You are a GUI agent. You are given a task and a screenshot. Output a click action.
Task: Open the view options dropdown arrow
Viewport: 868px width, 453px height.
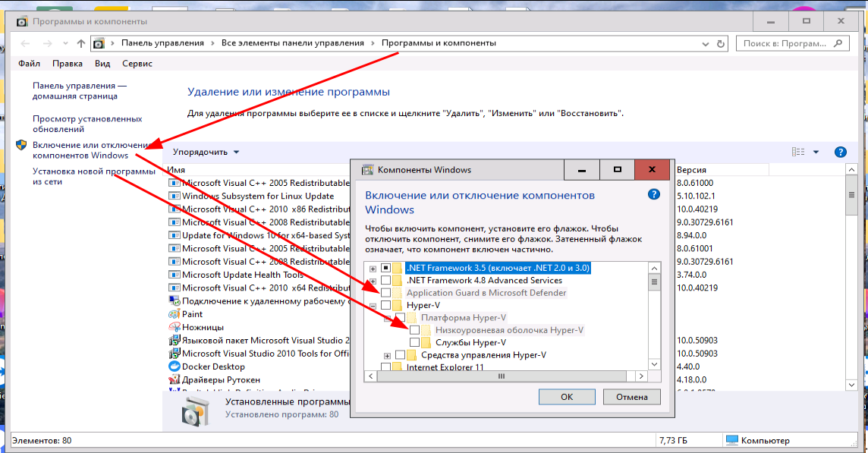pyautogui.click(x=816, y=152)
